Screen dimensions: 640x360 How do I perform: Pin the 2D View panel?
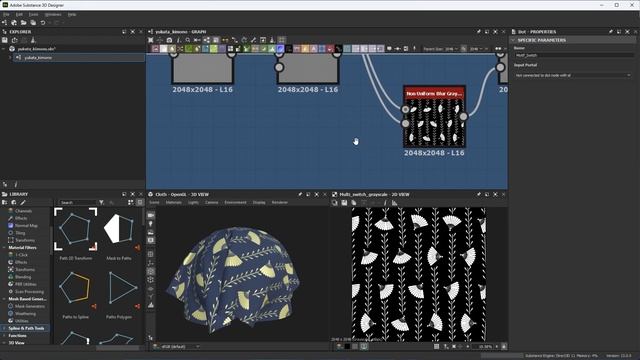coord(478,194)
